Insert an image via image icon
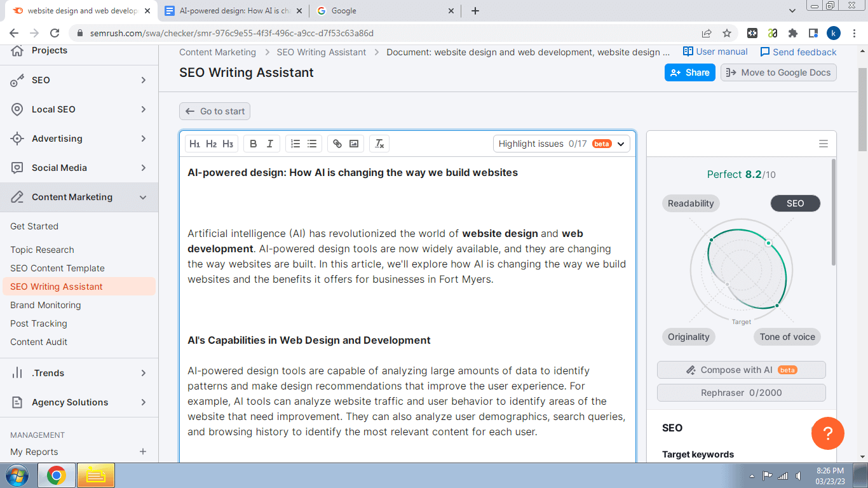The width and height of the screenshot is (868, 488). [x=354, y=144]
